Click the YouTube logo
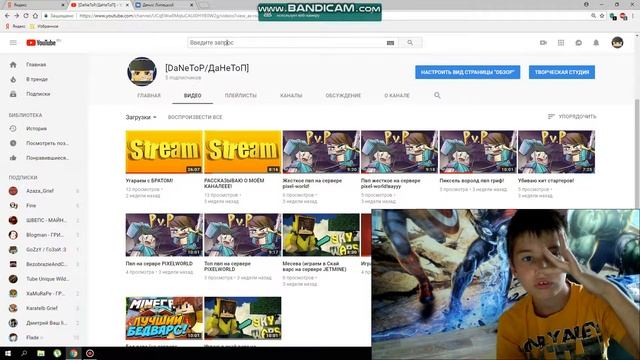640x360 pixels. coord(42,42)
